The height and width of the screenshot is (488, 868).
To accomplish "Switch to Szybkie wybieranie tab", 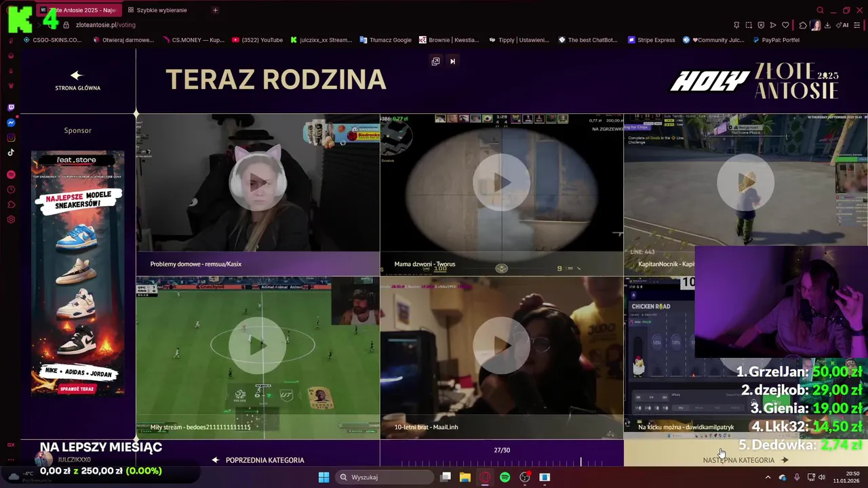I will (x=161, y=10).
